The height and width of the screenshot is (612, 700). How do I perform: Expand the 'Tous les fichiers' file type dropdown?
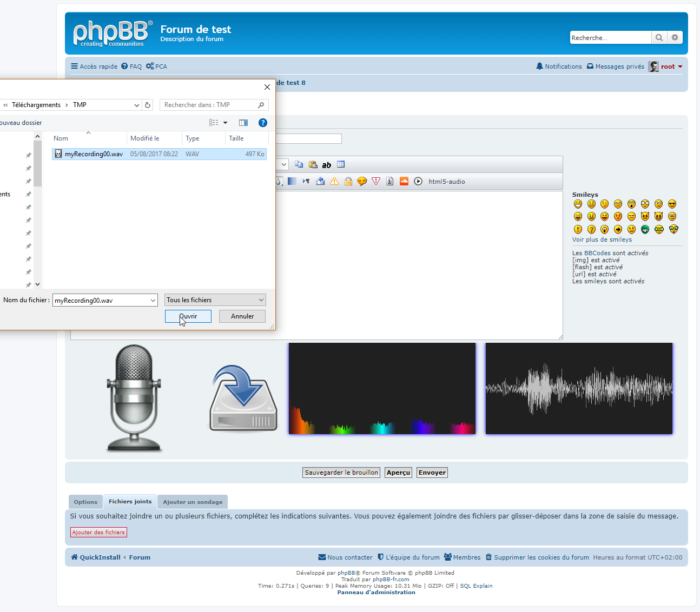261,300
